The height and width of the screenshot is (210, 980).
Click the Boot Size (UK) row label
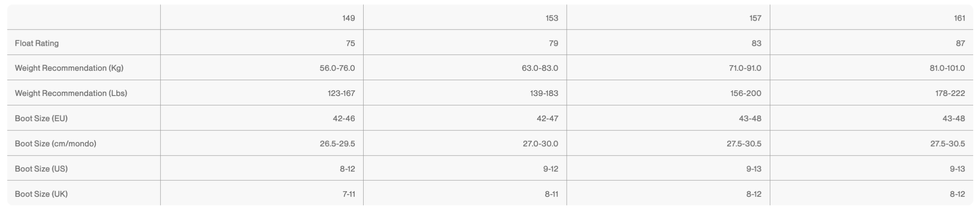click(x=41, y=194)
